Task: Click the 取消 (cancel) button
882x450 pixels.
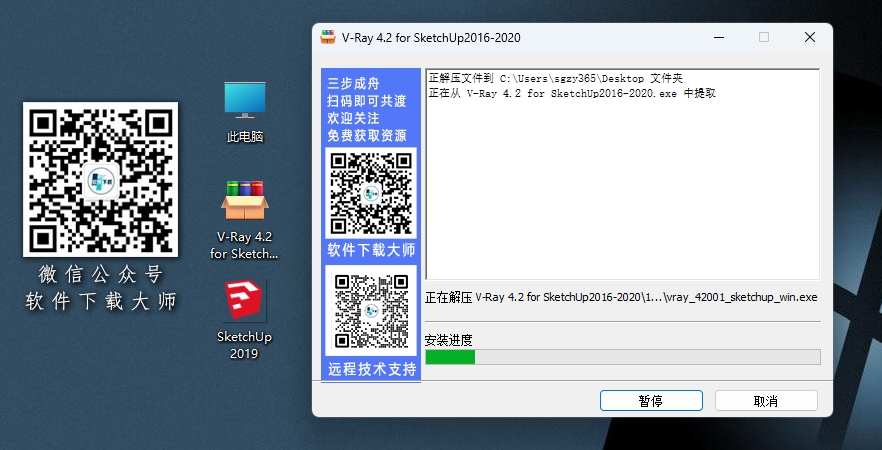Action: [x=766, y=400]
